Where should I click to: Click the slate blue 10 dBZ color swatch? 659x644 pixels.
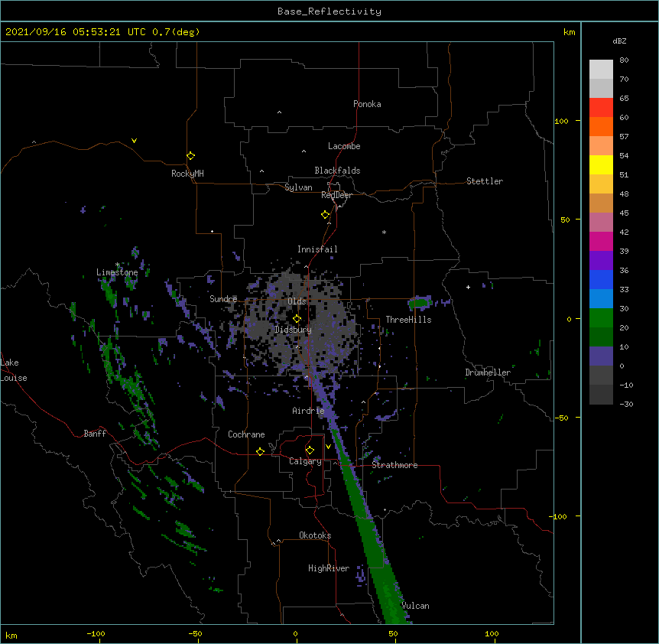coord(601,356)
